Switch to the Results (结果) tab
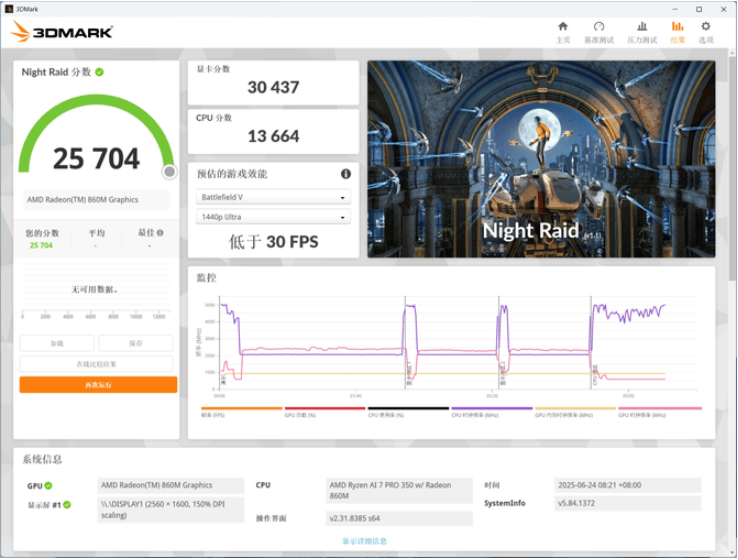This screenshot has width=738, height=560. (677, 32)
